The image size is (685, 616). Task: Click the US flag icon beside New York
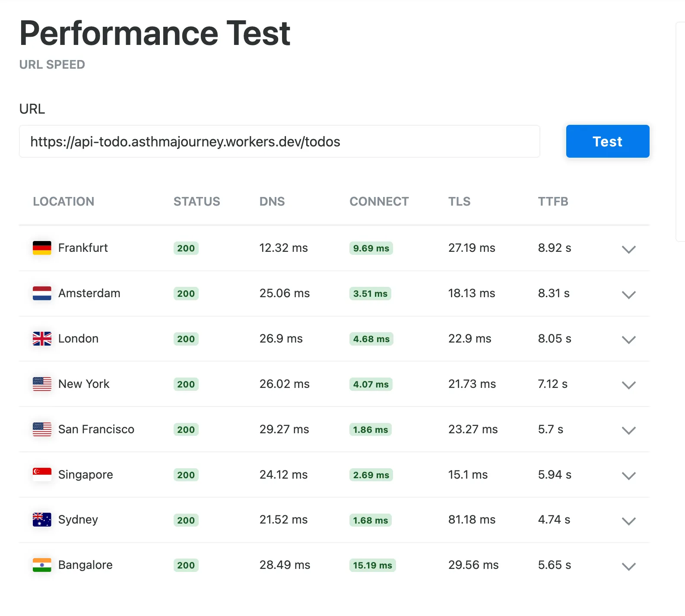point(42,384)
